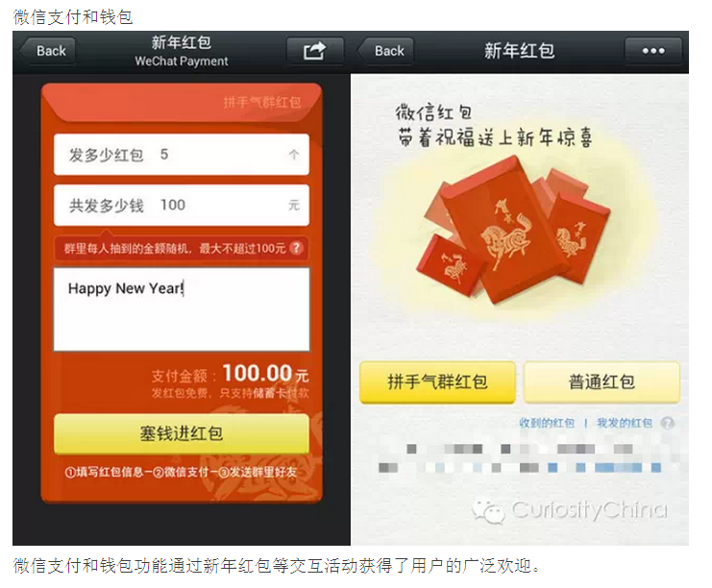The width and height of the screenshot is (712, 588).
Task: Open 收到的红包 link
Action: 547,423
